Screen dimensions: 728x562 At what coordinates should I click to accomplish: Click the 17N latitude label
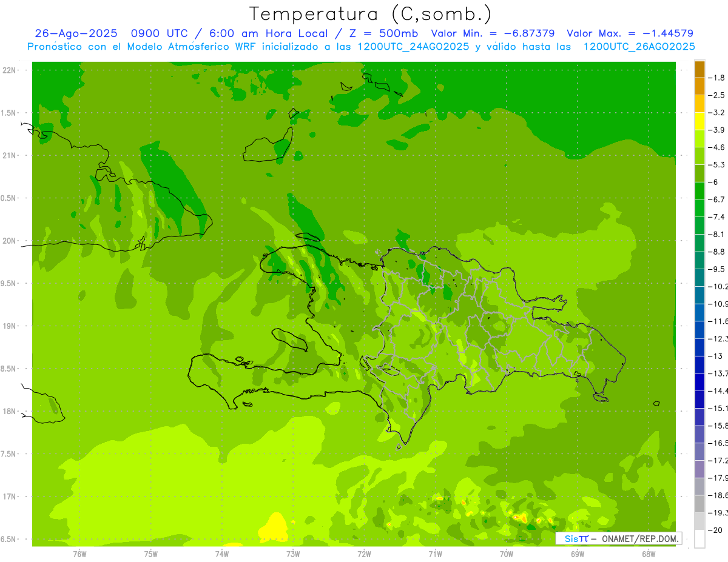coord(9,497)
